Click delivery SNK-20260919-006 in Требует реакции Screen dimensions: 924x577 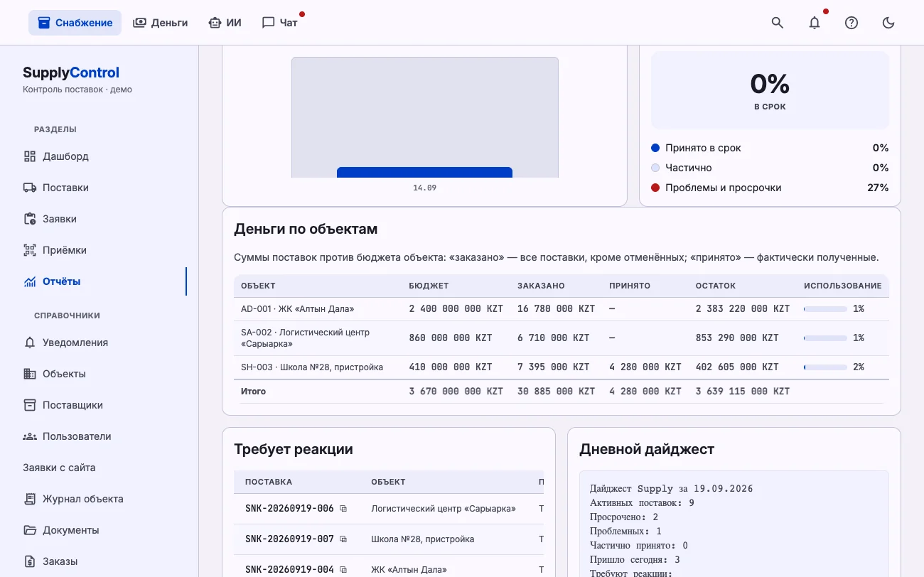pyautogui.click(x=289, y=509)
